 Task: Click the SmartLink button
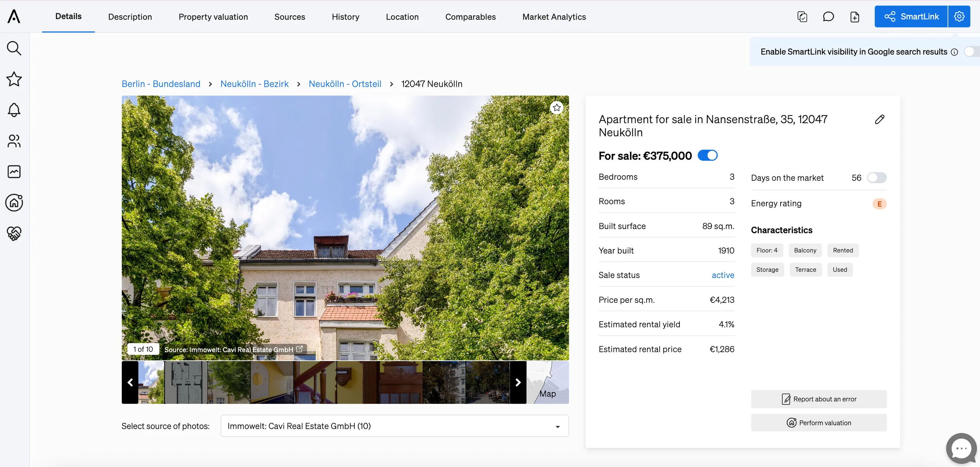pyautogui.click(x=911, y=16)
